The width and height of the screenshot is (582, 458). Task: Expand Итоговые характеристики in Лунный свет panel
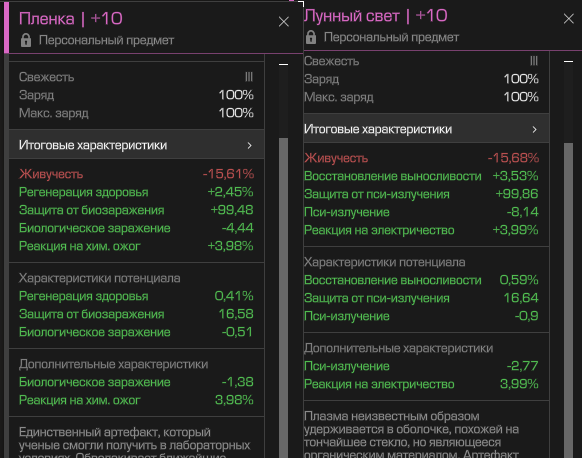pos(426,129)
